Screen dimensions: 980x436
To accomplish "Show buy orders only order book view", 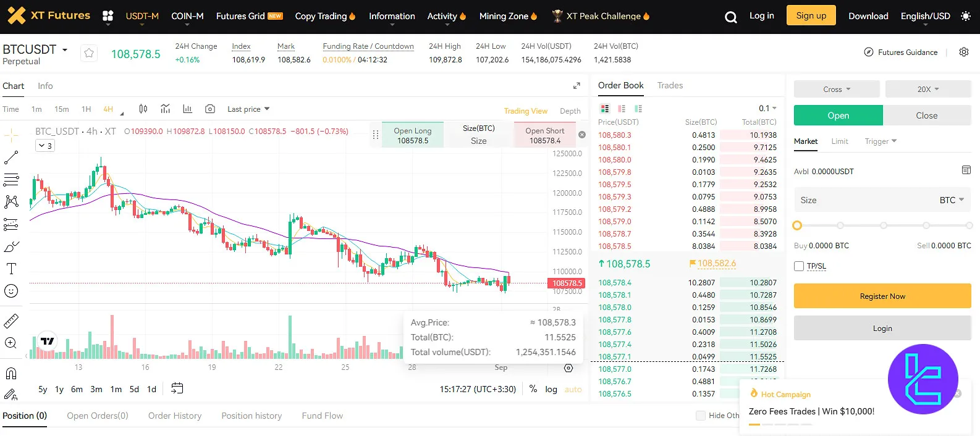I will [x=638, y=109].
